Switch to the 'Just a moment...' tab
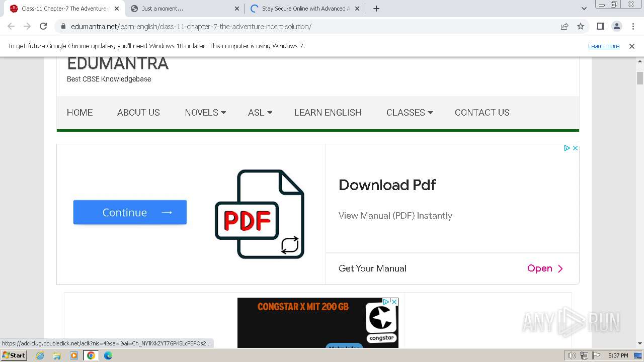 tap(185, 9)
